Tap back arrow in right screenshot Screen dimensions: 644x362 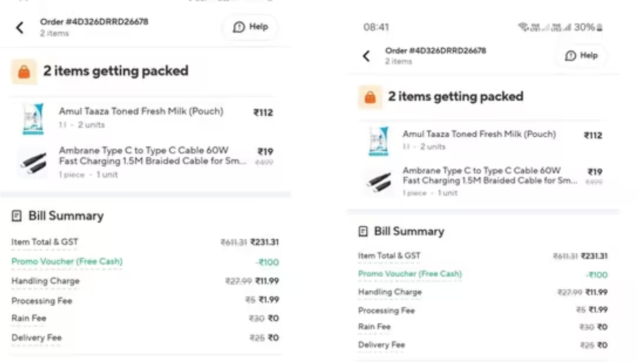click(x=366, y=56)
